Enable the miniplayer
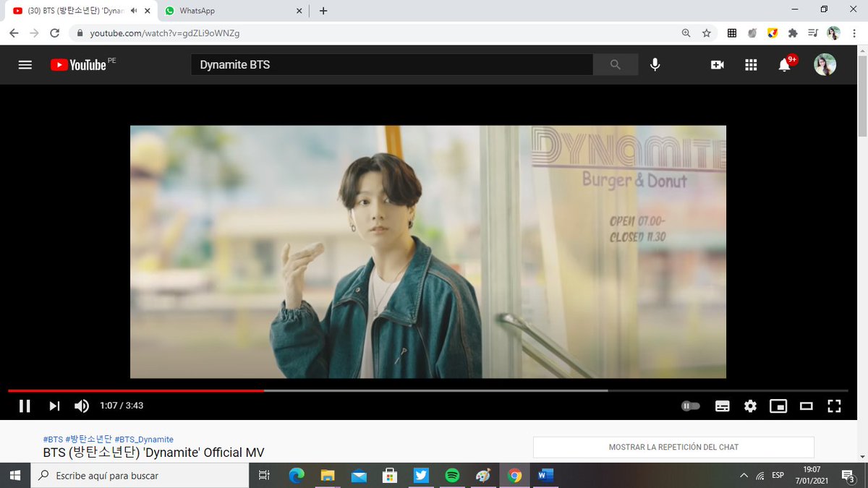 [778, 406]
